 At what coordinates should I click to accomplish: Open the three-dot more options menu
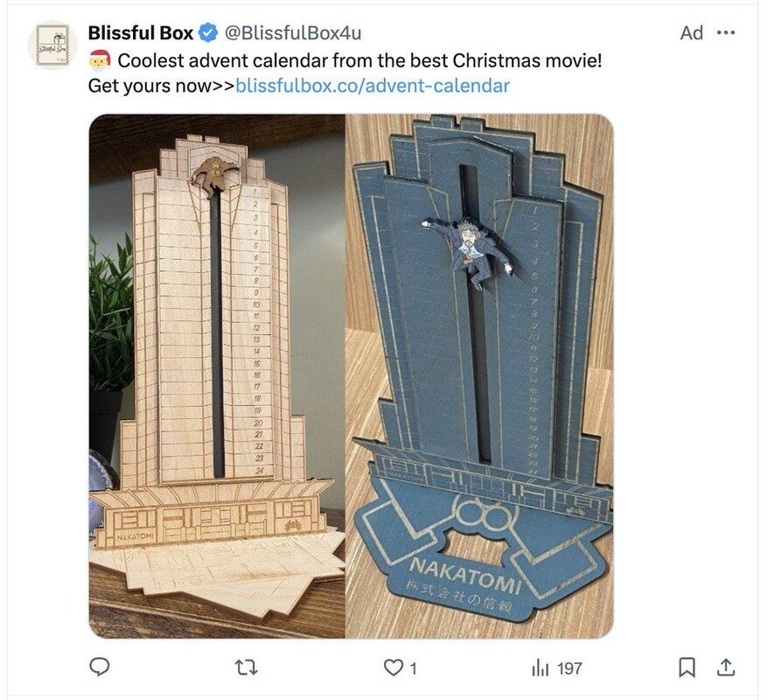click(x=726, y=33)
